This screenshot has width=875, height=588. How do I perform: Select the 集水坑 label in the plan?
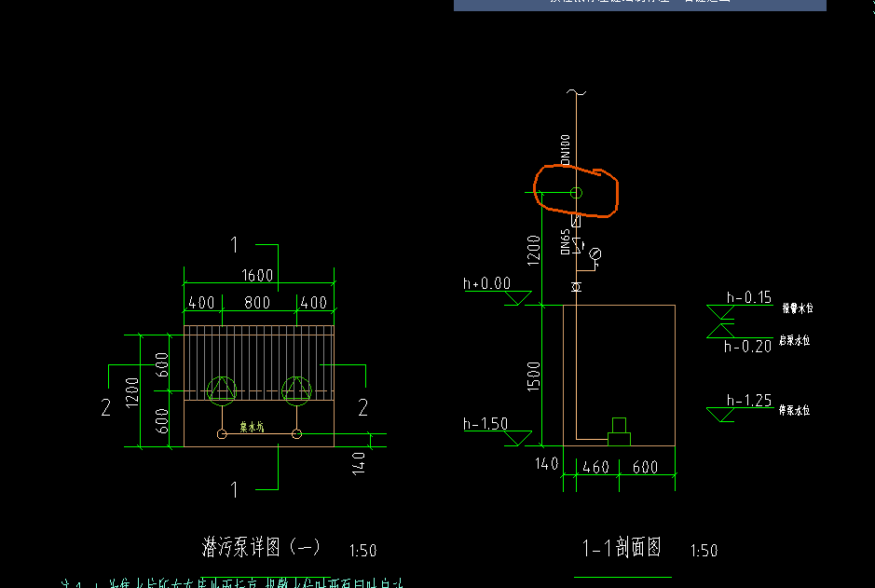(252, 427)
